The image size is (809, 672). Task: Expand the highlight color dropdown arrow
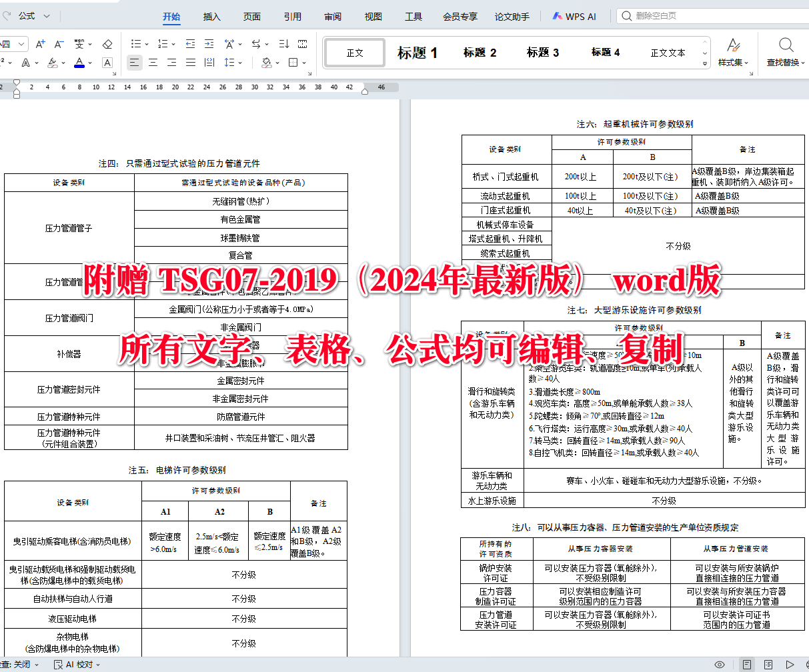(x=63, y=63)
